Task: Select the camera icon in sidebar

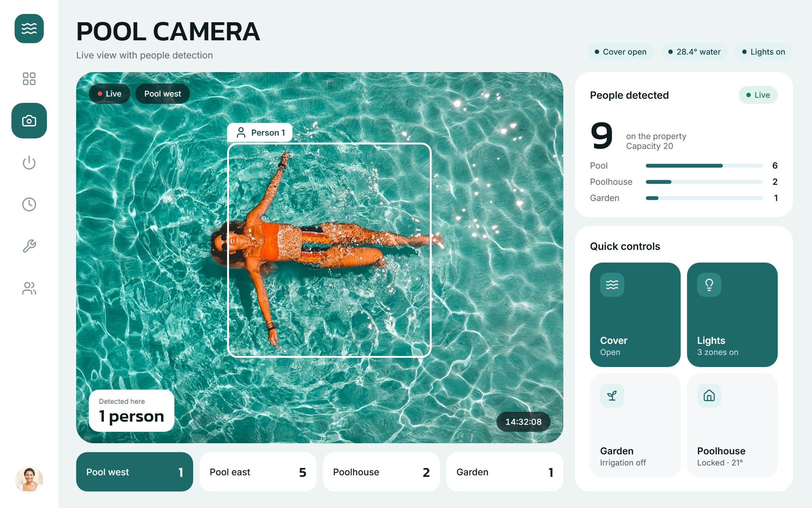Action: 29,121
